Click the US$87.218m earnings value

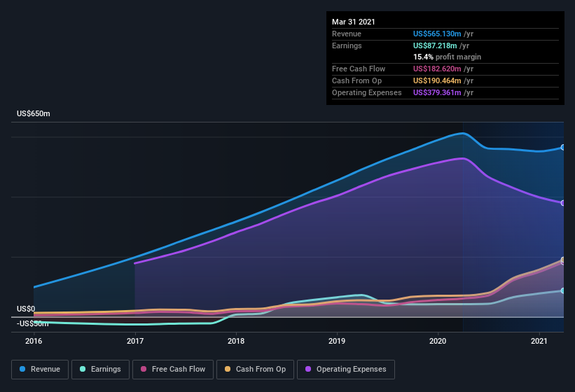point(435,45)
